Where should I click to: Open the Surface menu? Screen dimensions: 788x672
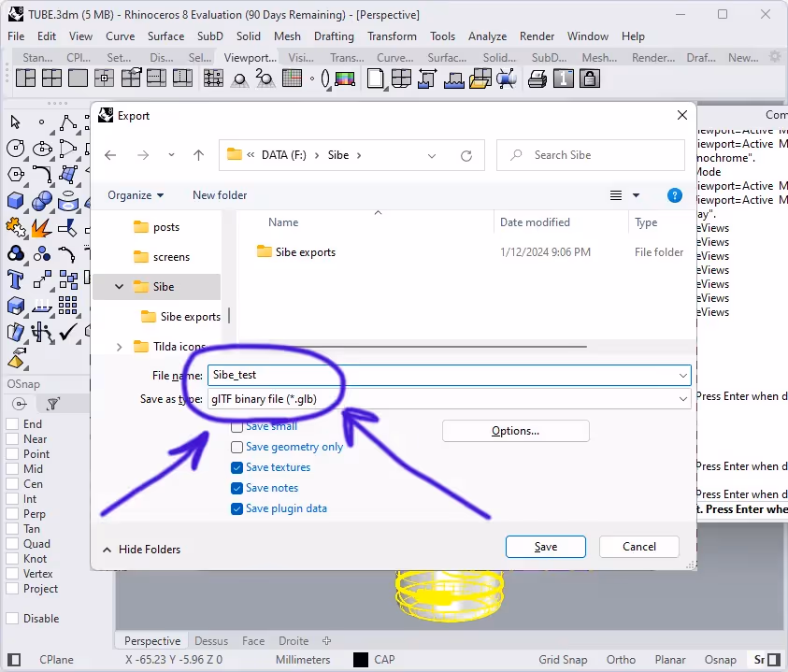click(165, 36)
